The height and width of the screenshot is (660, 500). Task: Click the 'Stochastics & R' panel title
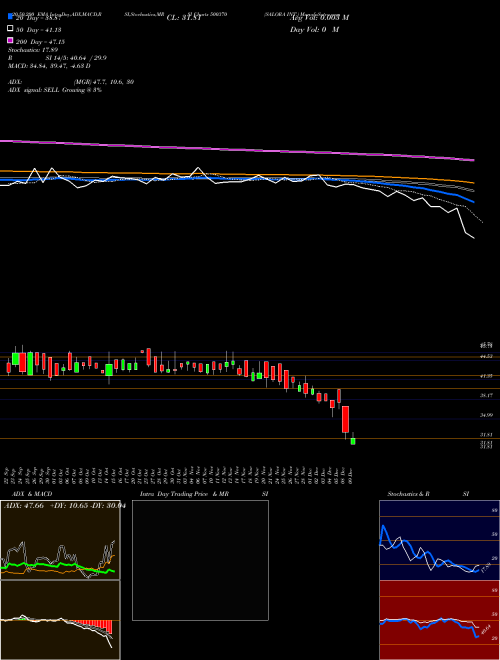tap(408, 494)
